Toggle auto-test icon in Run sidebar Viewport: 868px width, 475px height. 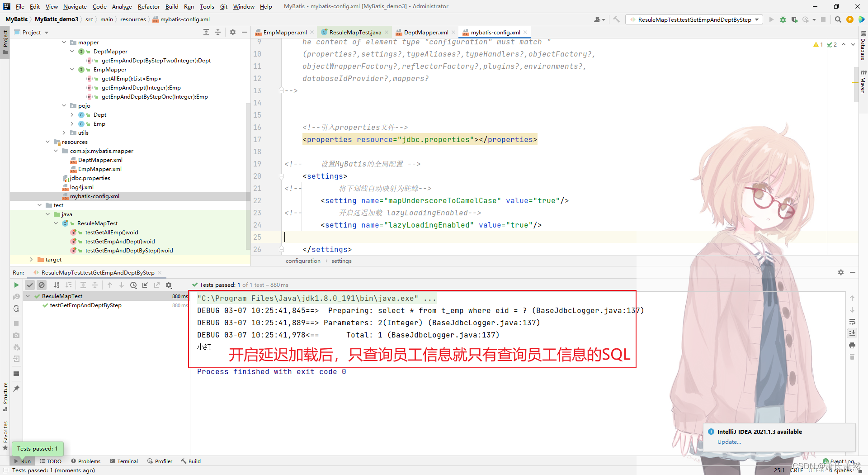point(16,309)
